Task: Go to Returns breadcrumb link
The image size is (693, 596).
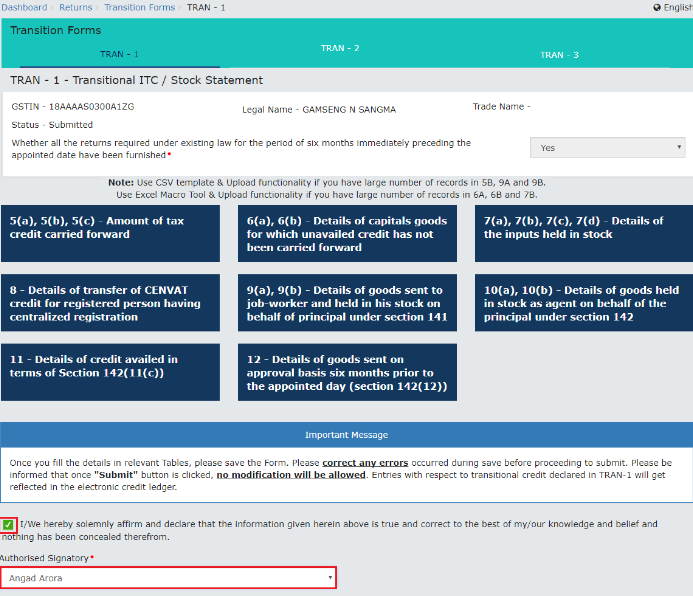Action: (x=75, y=7)
